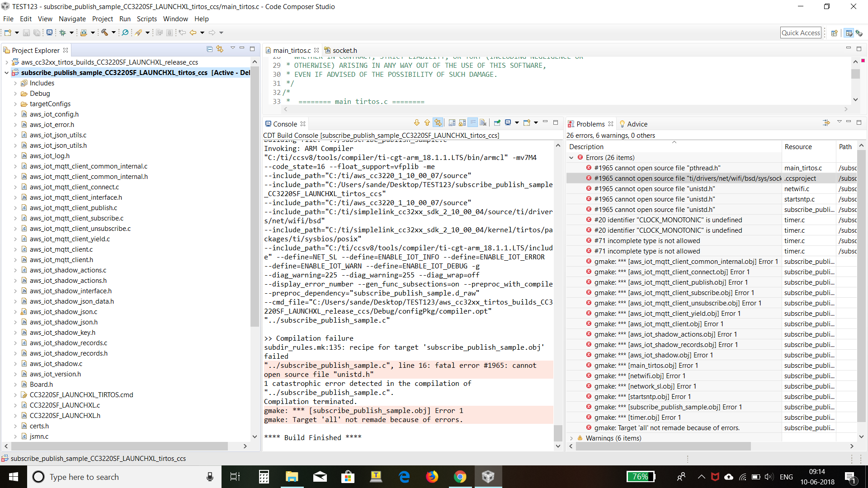Click the Debug bug icon in toolbar

tap(63, 33)
